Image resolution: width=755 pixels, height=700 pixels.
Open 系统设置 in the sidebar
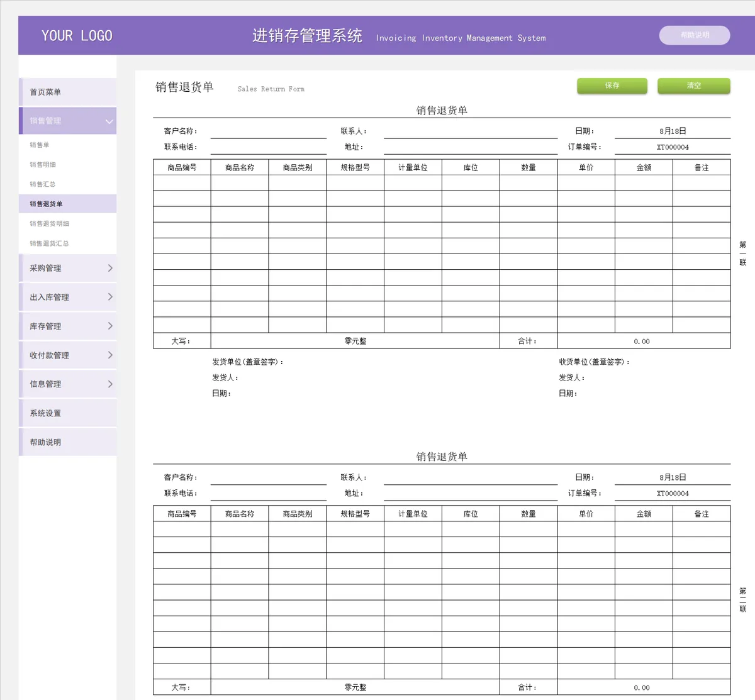coord(68,413)
